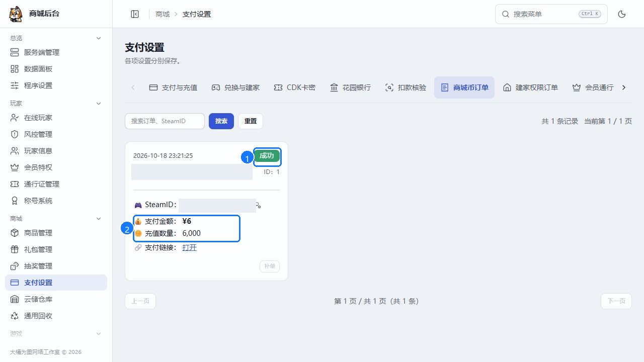Switch to the 花园银行 tab
Image resolution: width=644 pixels, height=362 pixels.
click(x=350, y=87)
